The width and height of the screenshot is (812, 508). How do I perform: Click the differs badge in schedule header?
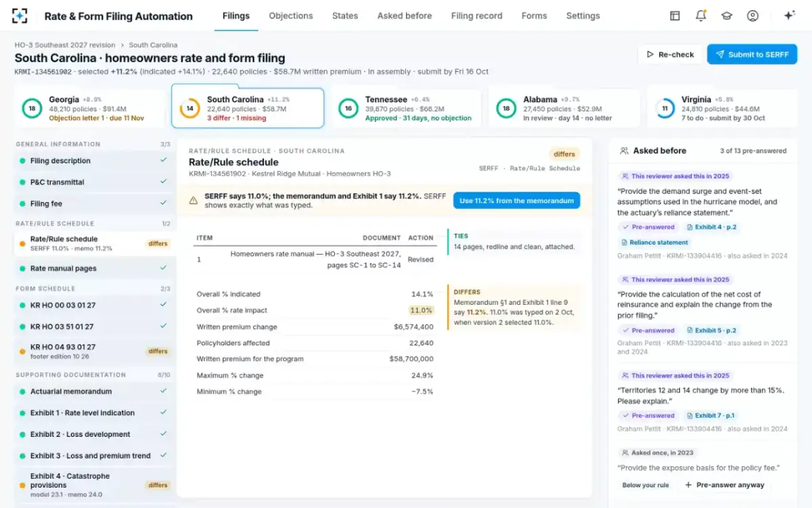tap(564, 154)
